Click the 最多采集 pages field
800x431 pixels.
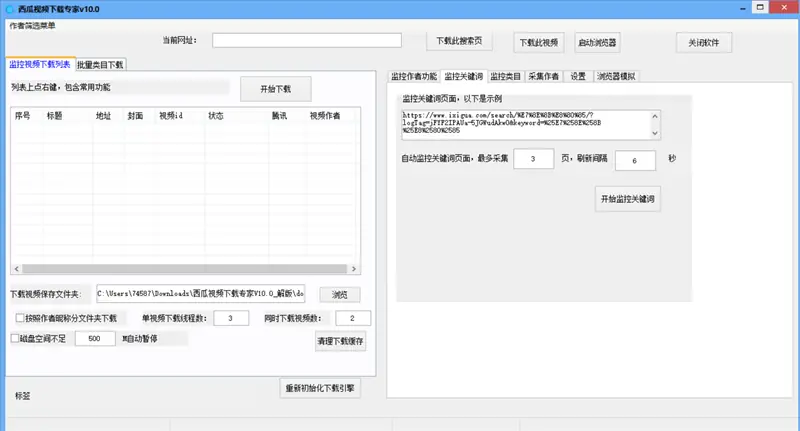pos(533,159)
